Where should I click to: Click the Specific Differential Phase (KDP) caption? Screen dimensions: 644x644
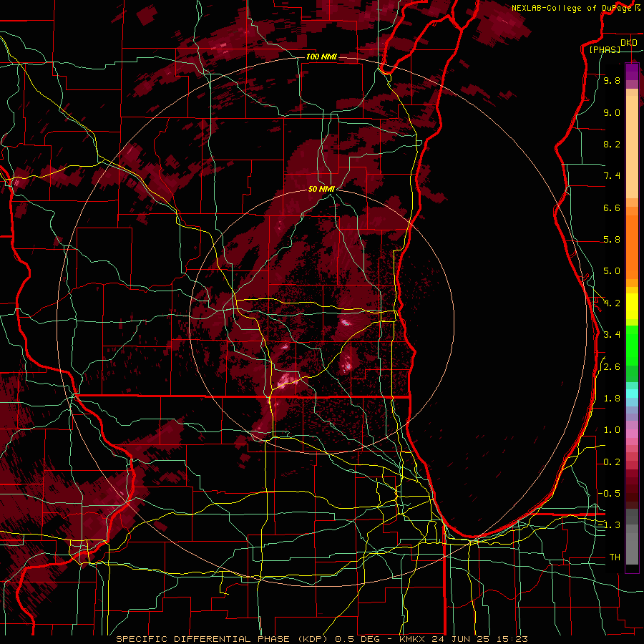223,639
